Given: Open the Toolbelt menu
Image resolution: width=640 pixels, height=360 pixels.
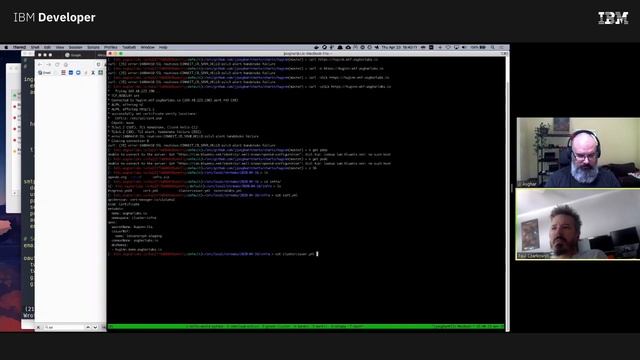Looking at the screenshot, I should coord(129,47).
